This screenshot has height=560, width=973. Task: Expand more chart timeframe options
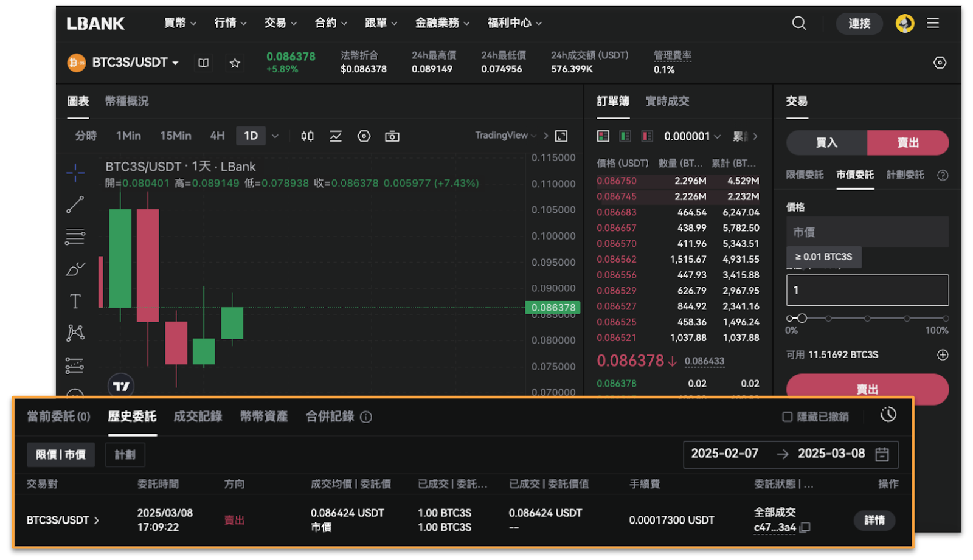pyautogui.click(x=275, y=136)
